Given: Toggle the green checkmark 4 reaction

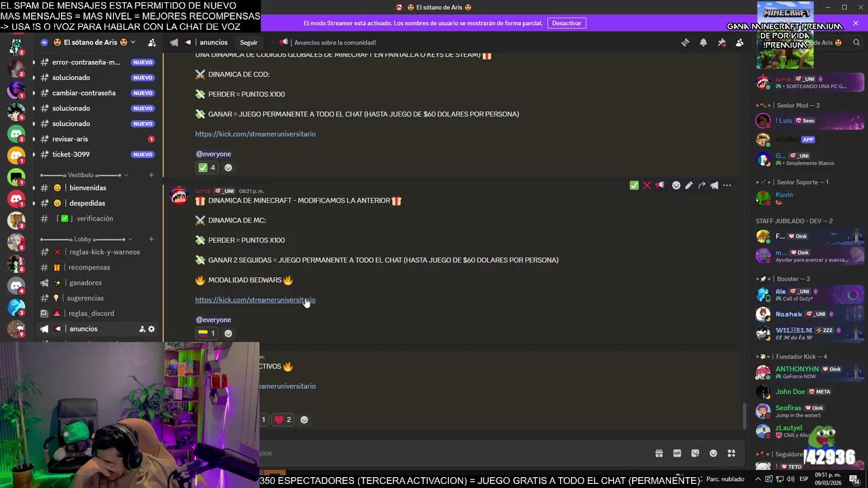Looking at the screenshot, I should (x=207, y=167).
